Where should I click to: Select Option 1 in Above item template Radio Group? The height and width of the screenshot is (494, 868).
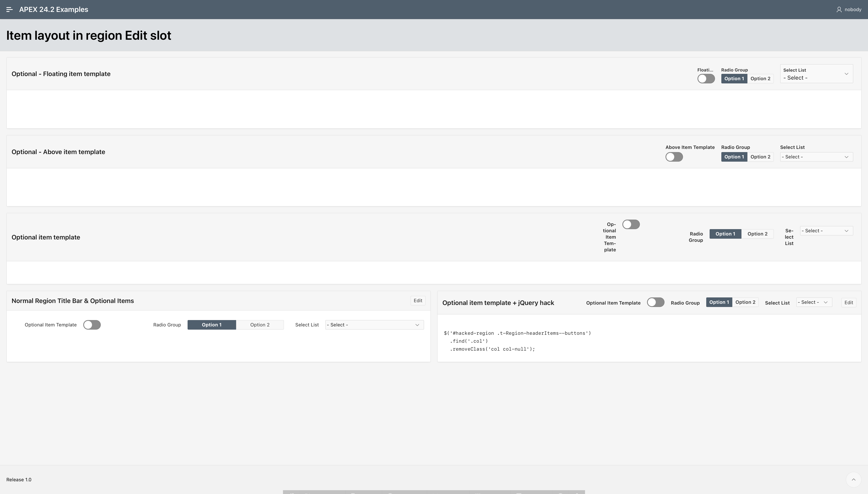734,157
